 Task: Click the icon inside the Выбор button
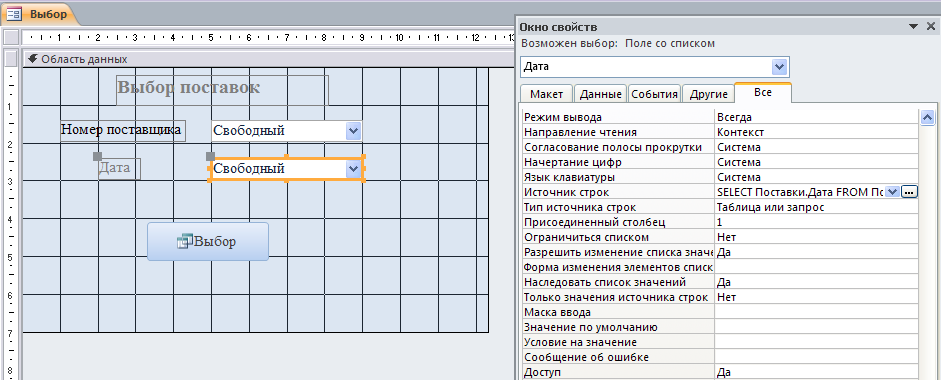[184, 241]
